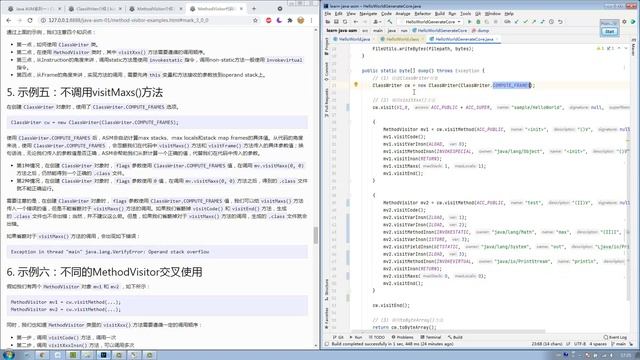Image resolution: width=640 pixels, height=360 pixels.
Task: Open IntelliJ Refactor menu
Action: click(x=422, y=13)
